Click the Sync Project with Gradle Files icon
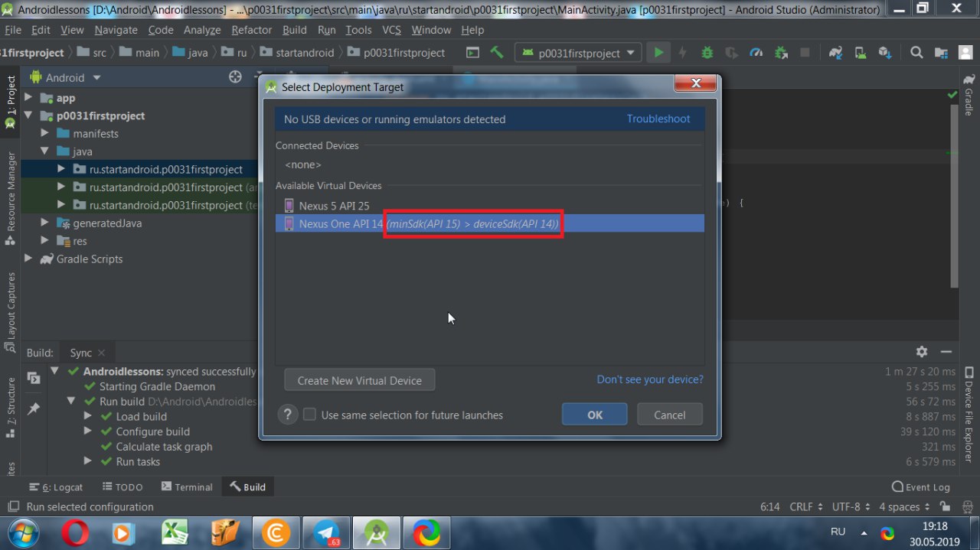The height and width of the screenshot is (550, 980). point(835,53)
